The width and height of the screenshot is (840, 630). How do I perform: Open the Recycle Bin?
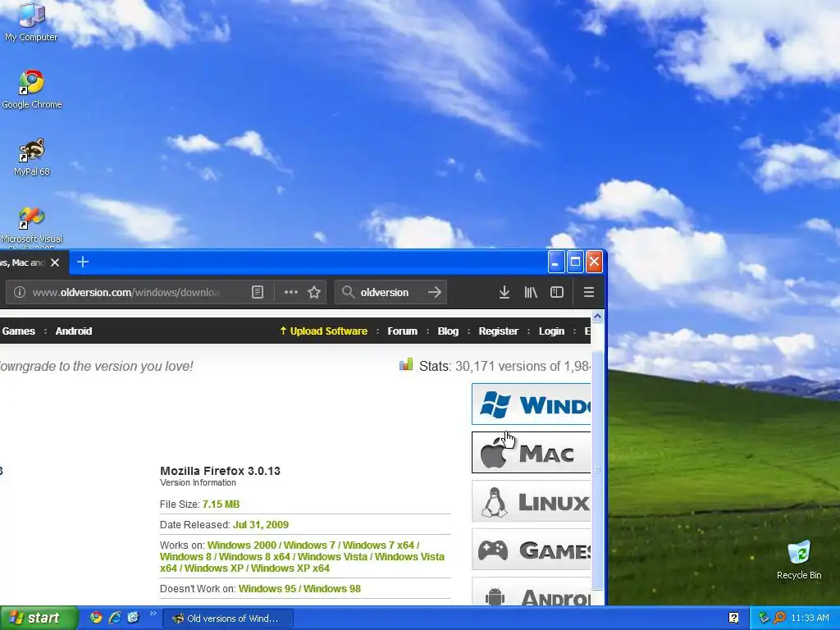pos(799,560)
